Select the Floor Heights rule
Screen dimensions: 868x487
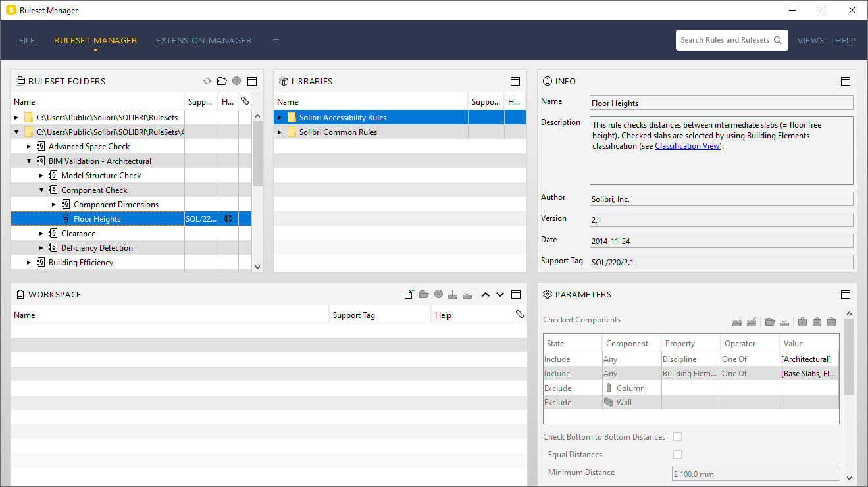[131, 218]
